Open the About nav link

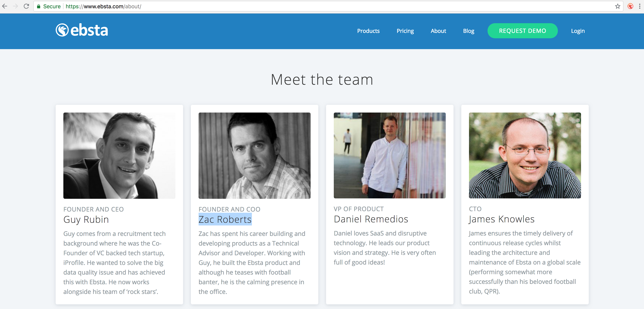point(438,31)
